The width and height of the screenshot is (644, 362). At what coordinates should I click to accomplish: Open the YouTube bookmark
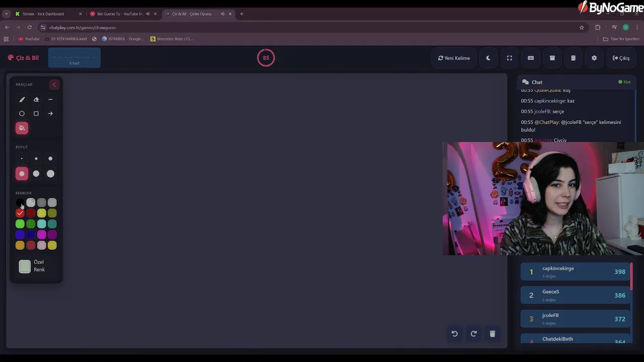[x=29, y=39]
